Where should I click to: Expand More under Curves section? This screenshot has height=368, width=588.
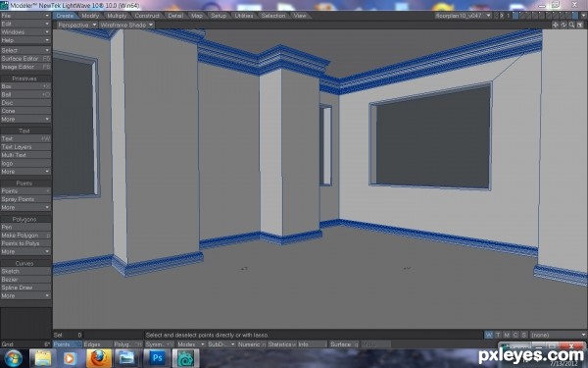pyautogui.click(x=25, y=295)
